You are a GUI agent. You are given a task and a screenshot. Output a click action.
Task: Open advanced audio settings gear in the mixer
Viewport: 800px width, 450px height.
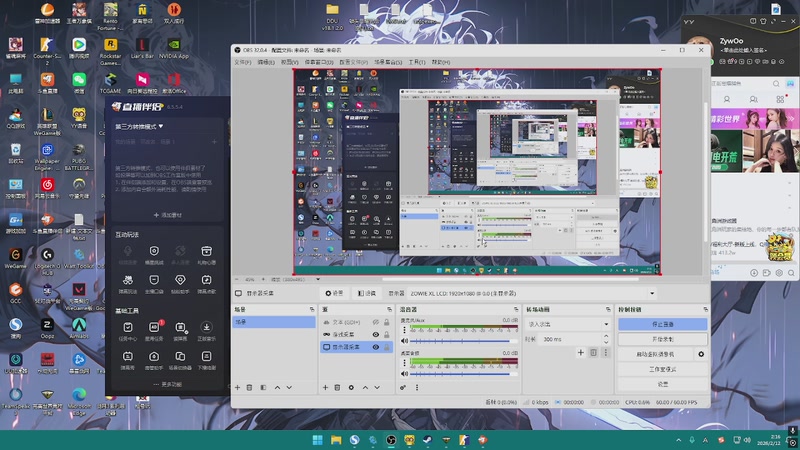pos(403,387)
